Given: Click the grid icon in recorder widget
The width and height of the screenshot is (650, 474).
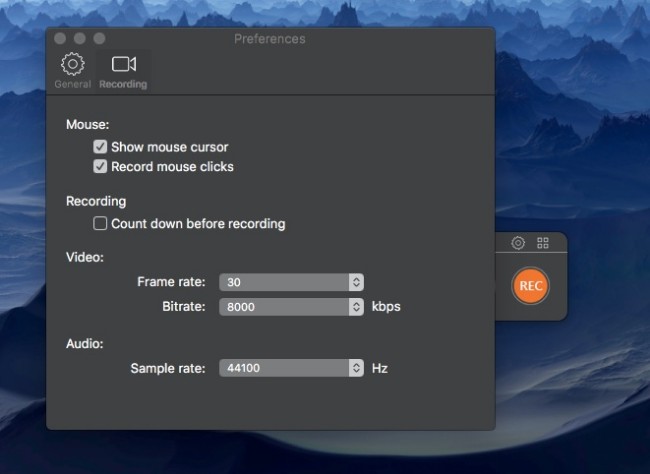Looking at the screenshot, I should click(x=543, y=243).
